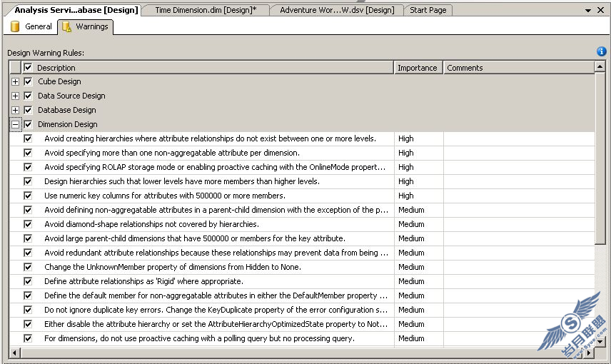Uncheck the 'Avoid creating hierarchies' rule checkbox
Screen dimensions: 611x364
coord(28,138)
